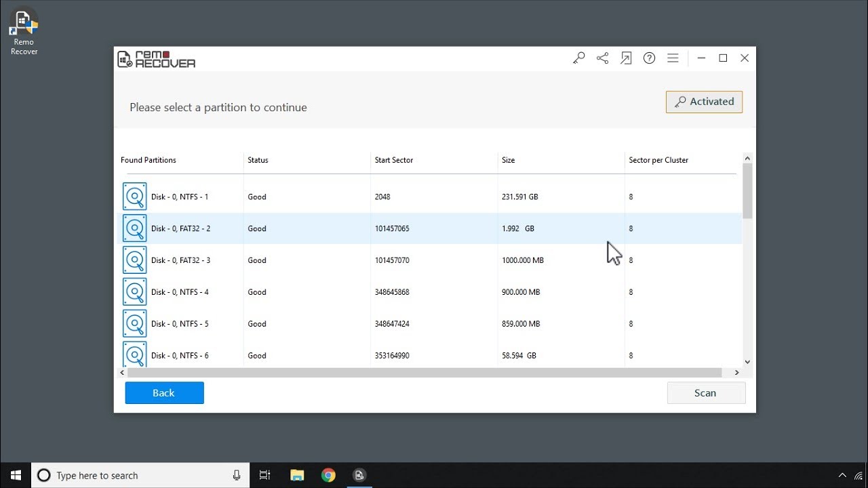Click the Activated button
This screenshot has width=868, height=488.
click(x=704, y=102)
